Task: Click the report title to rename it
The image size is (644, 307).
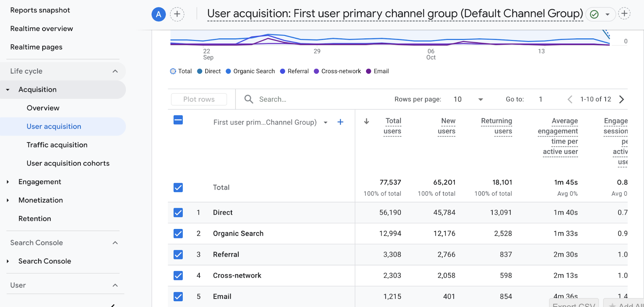Action: click(395, 14)
